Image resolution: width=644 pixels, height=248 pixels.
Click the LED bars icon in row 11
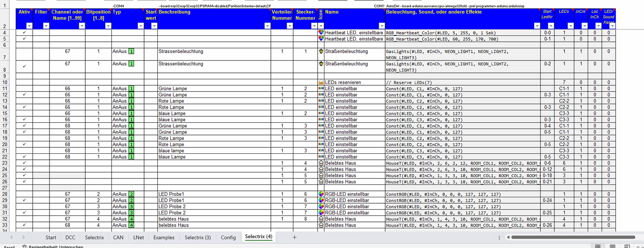(x=321, y=89)
